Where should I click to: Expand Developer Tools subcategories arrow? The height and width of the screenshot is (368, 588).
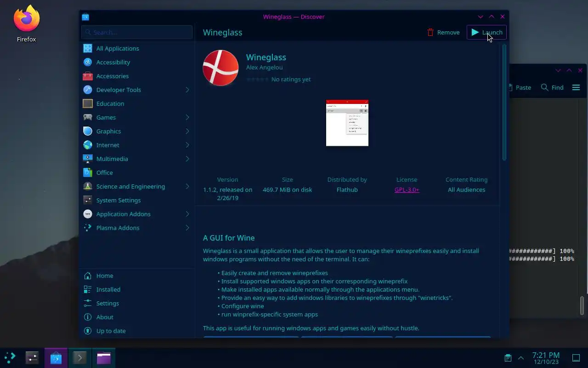pyautogui.click(x=187, y=90)
